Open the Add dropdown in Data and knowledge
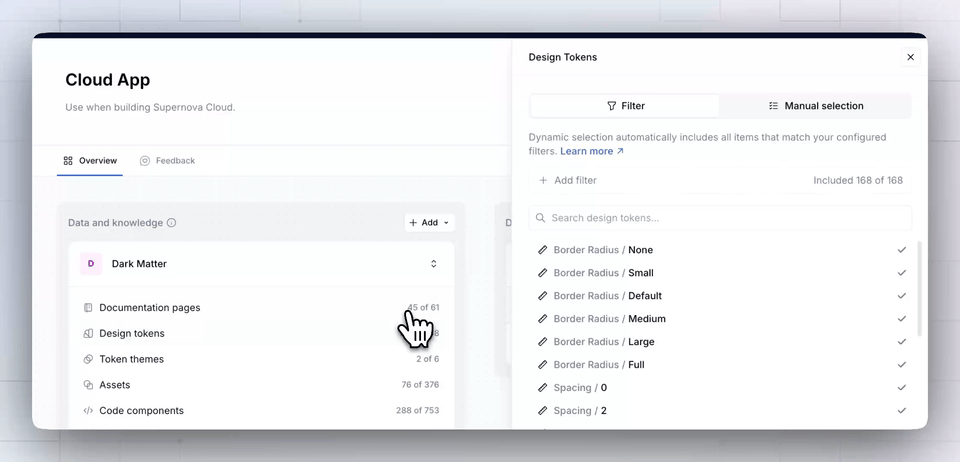This screenshot has width=960, height=462. click(x=429, y=223)
